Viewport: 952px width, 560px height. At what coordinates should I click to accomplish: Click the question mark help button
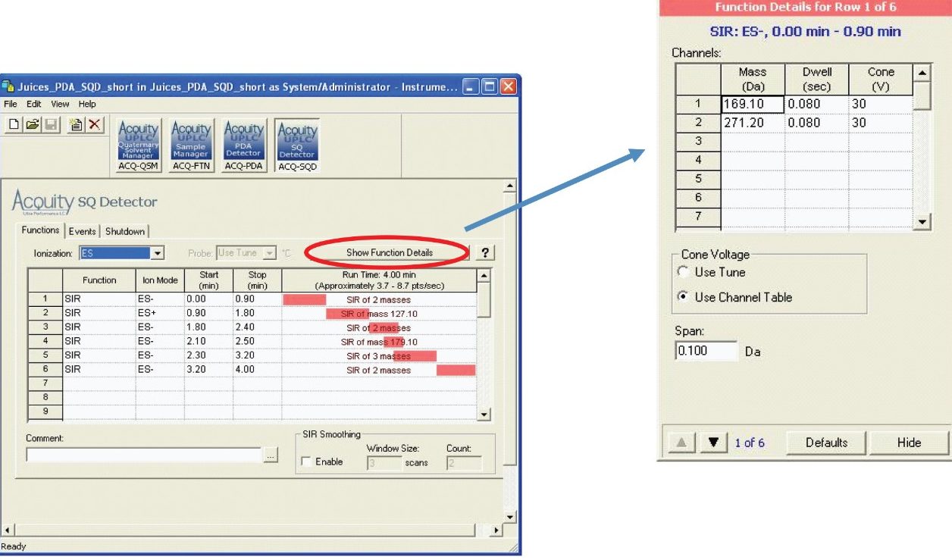(484, 253)
